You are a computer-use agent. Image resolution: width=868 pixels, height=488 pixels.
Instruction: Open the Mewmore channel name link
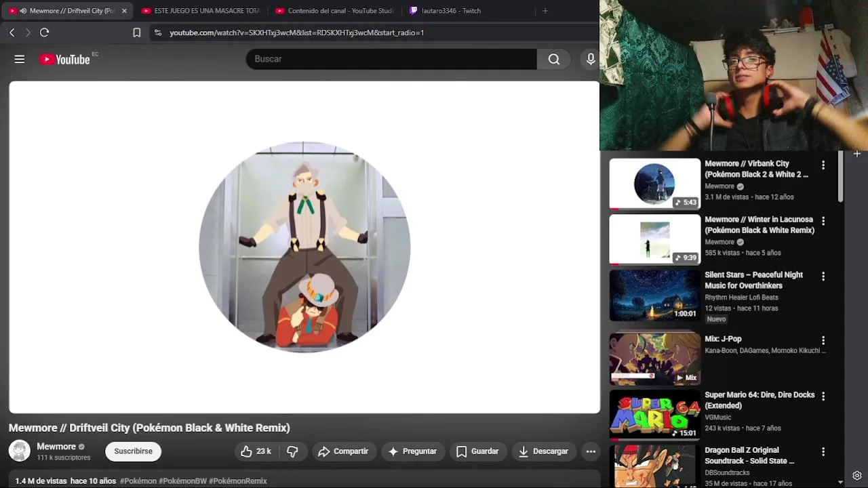(56, 447)
